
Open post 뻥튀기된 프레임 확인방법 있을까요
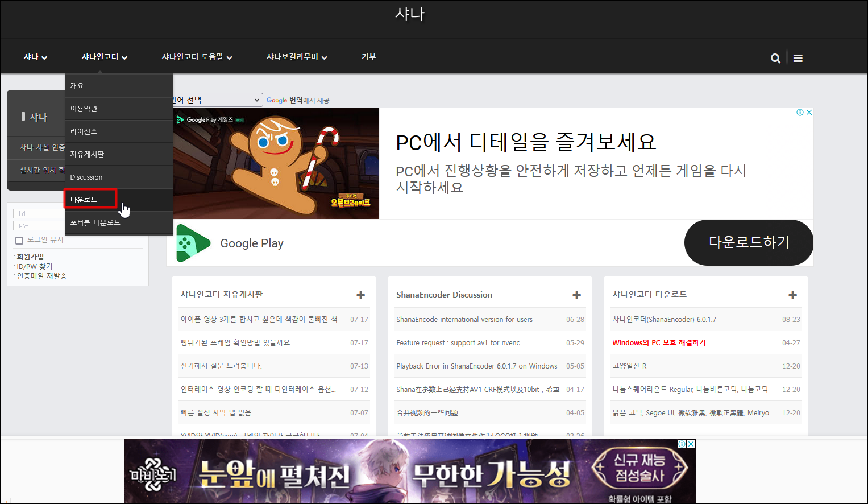coord(235,342)
